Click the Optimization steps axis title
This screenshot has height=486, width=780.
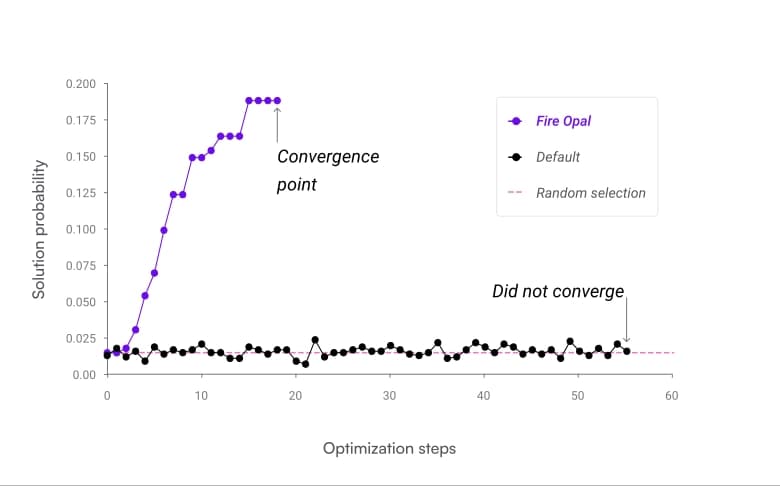[x=389, y=449]
